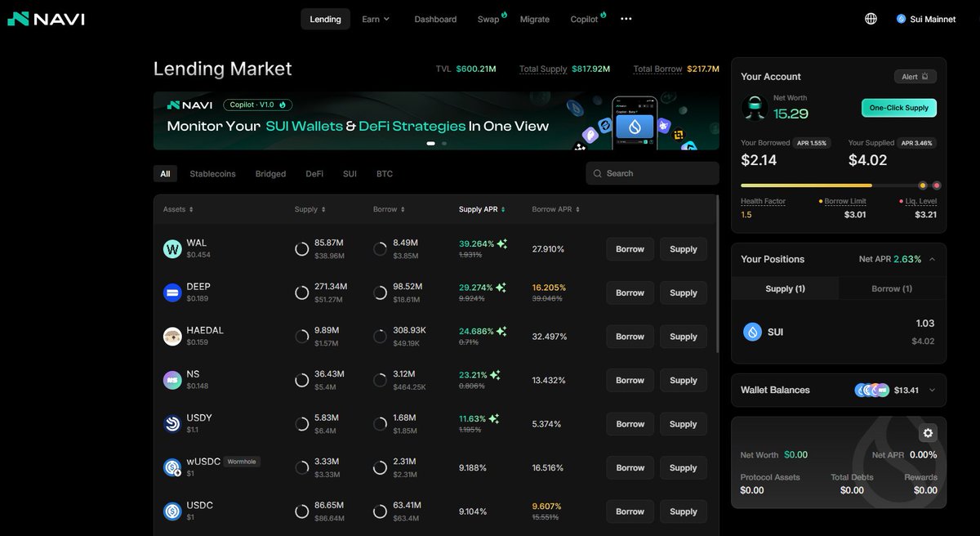
Task: Collapse the Your Positions panel
Action: (933, 259)
